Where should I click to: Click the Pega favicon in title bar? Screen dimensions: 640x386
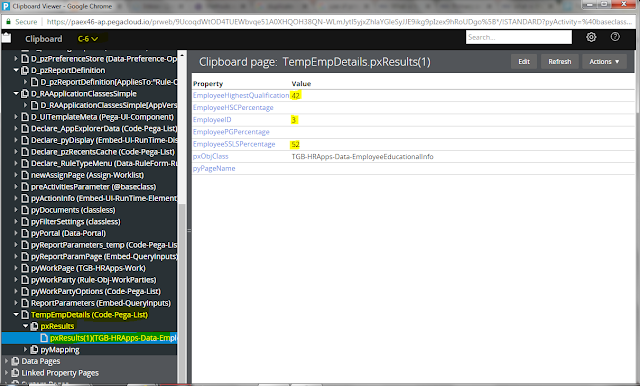6,6
